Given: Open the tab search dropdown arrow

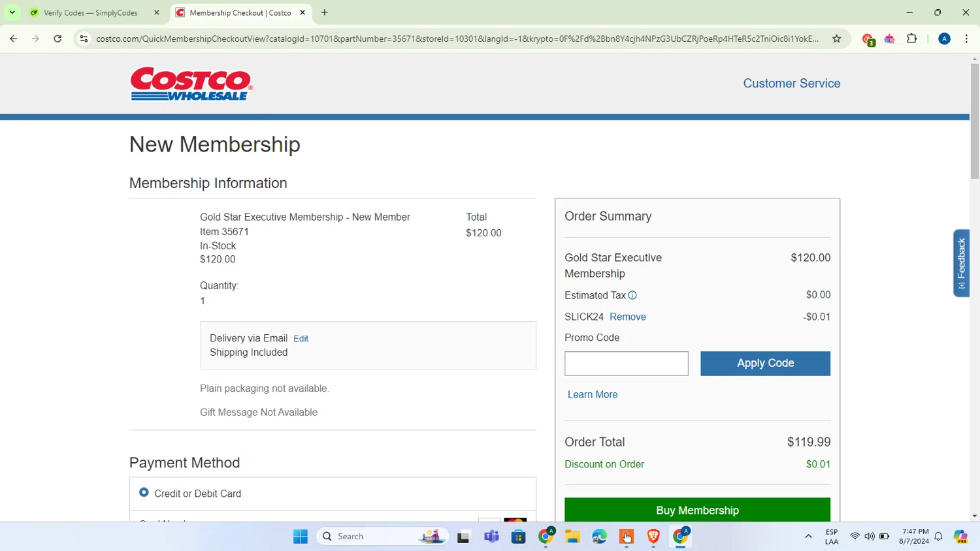Looking at the screenshot, I should [12, 12].
